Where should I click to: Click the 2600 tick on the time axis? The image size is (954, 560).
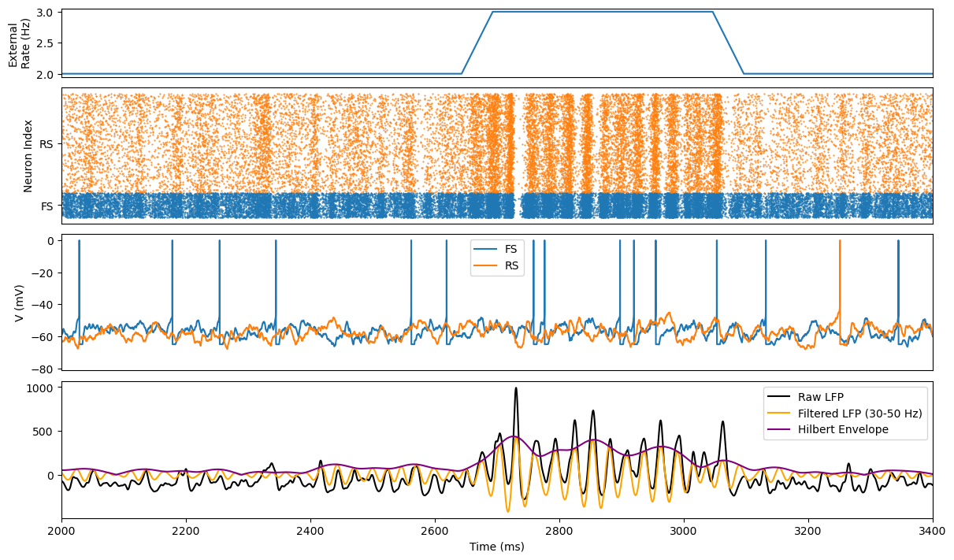click(435, 532)
